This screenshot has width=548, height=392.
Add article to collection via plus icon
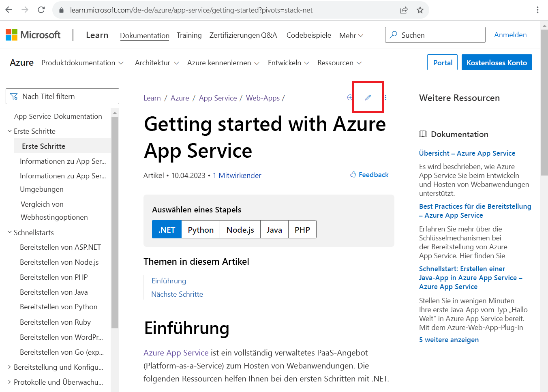click(x=350, y=97)
